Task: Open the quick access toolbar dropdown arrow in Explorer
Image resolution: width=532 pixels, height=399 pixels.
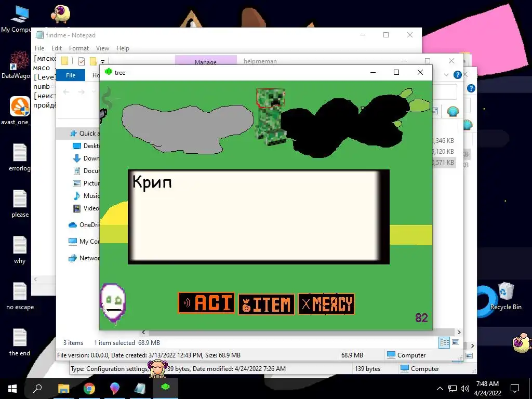Action: point(102,62)
